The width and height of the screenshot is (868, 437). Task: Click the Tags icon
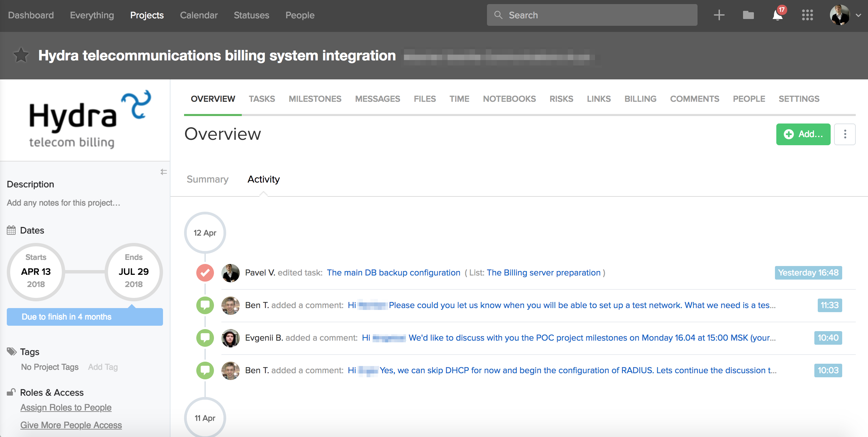pyautogui.click(x=12, y=351)
